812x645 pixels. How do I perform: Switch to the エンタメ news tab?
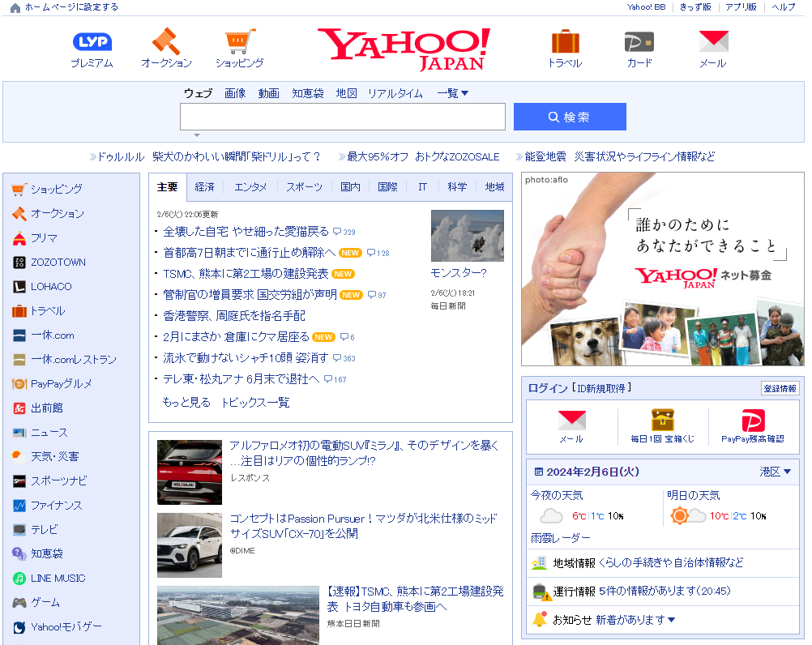point(250,187)
